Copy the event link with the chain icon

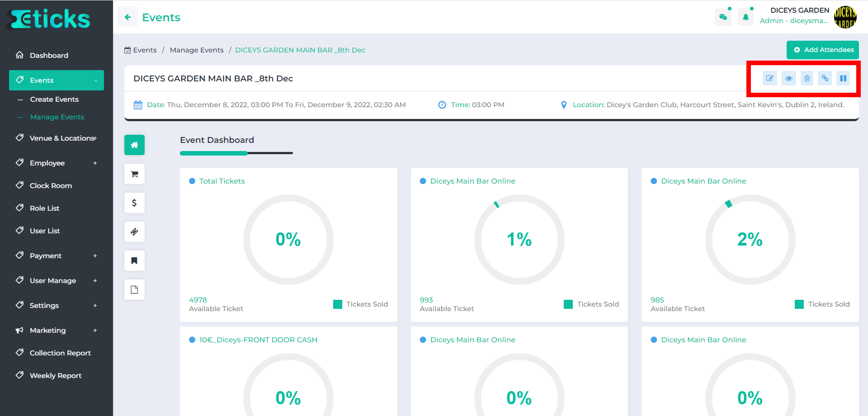click(x=825, y=78)
